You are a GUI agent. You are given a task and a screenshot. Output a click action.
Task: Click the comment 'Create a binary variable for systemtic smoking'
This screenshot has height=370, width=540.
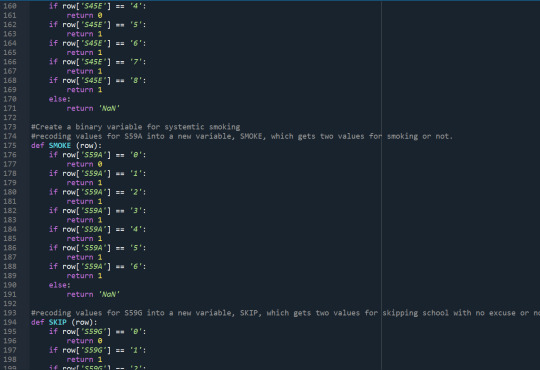pos(136,127)
